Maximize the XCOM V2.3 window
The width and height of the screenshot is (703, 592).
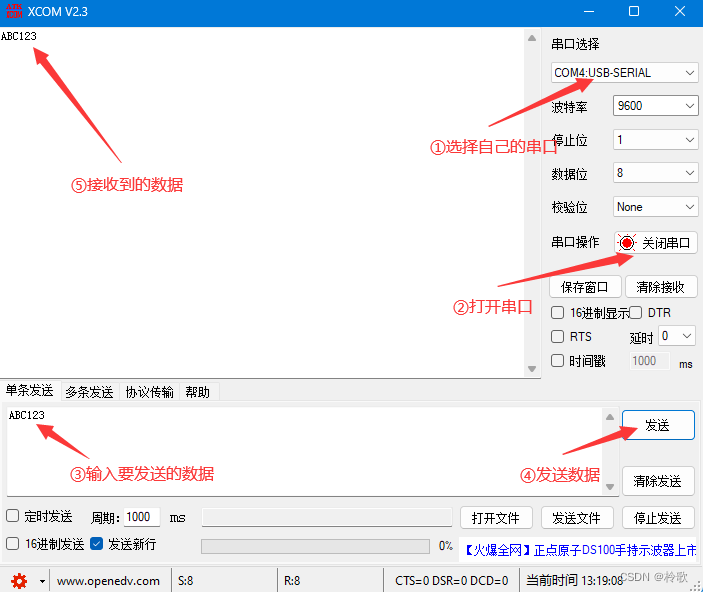point(634,11)
